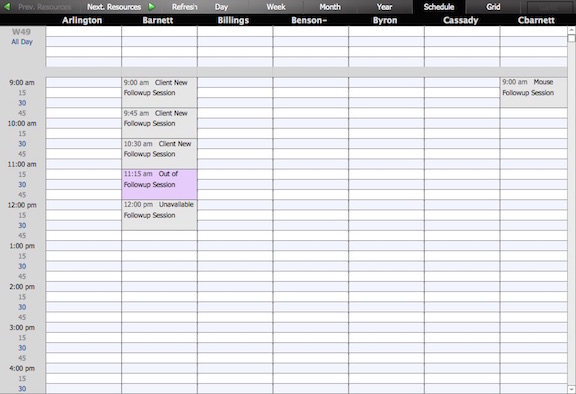576x394 pixels.
Task: Switch to the Year view
Action: [384, 7]
